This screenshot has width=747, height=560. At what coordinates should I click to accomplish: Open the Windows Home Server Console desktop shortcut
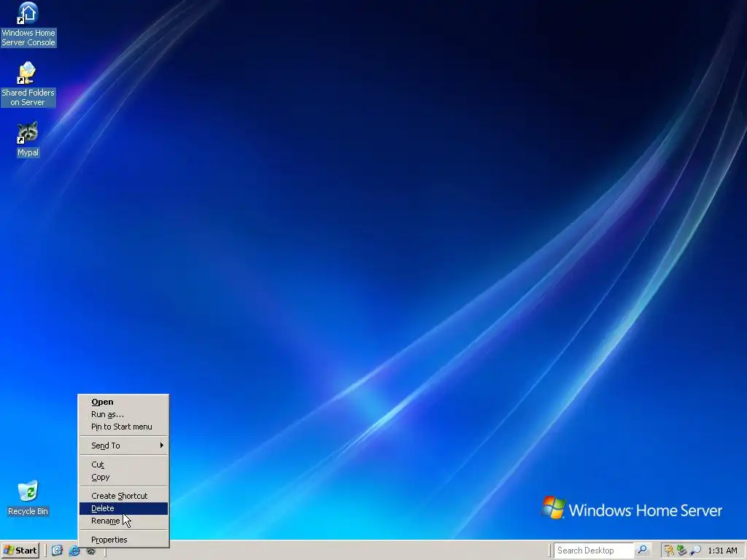pyautogui.click(x=28, y=24)
